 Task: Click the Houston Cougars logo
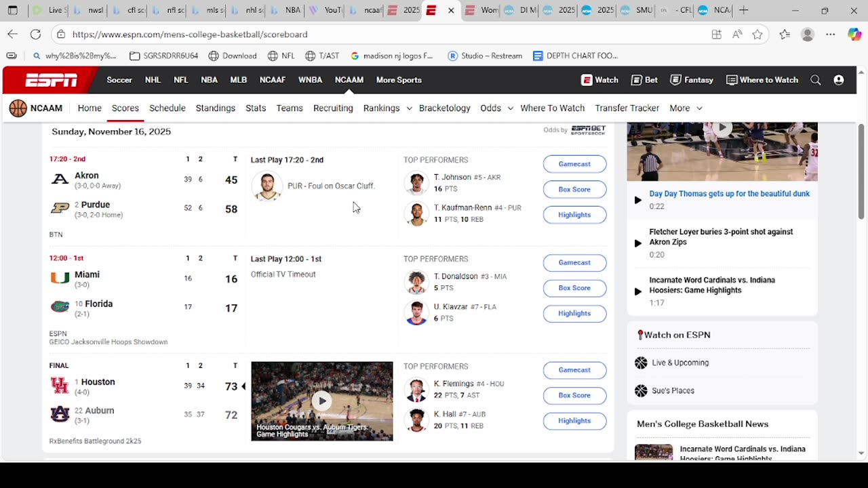60,386
